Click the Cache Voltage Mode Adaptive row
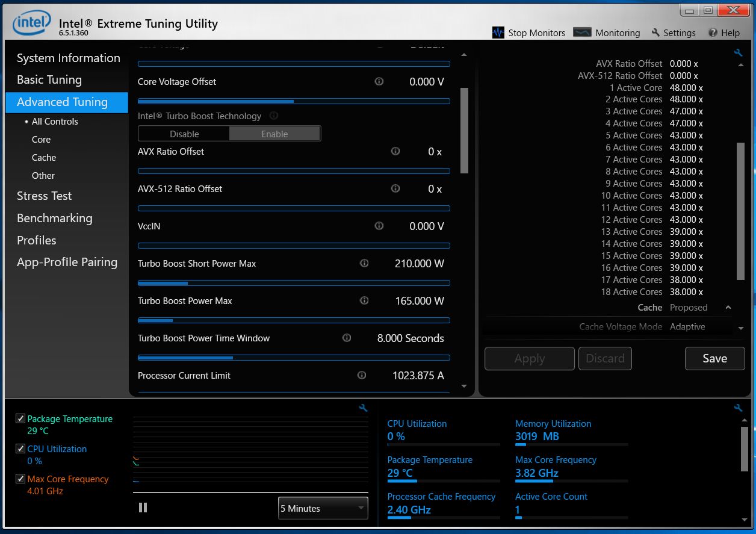Screen dimensions: 756x534 click(642, 327)
